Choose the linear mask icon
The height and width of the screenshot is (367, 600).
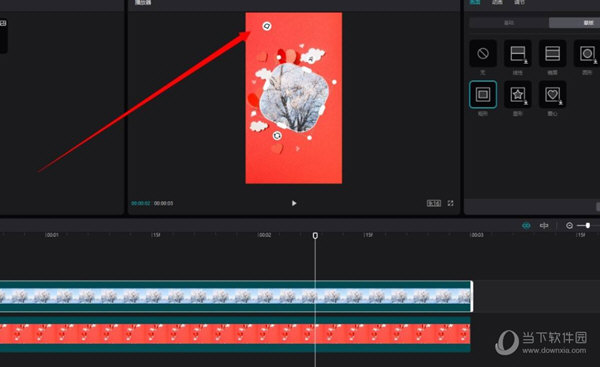tap(518, 54)
